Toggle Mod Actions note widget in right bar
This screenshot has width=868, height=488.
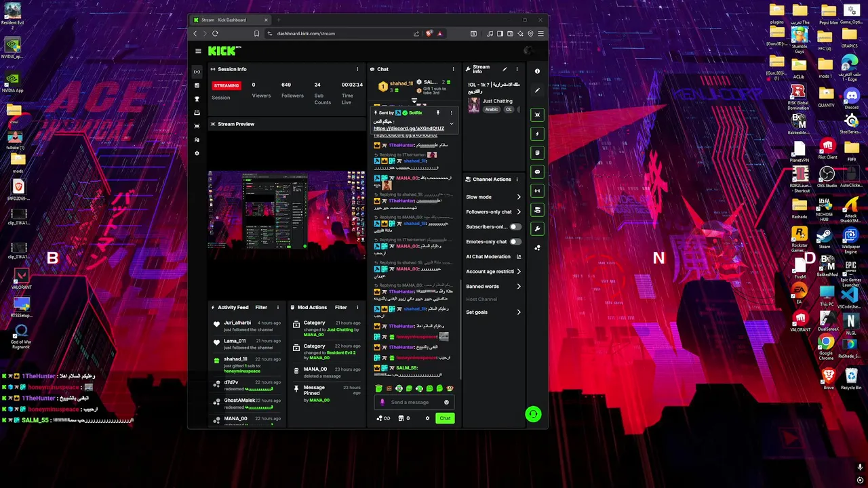(537, 153)
